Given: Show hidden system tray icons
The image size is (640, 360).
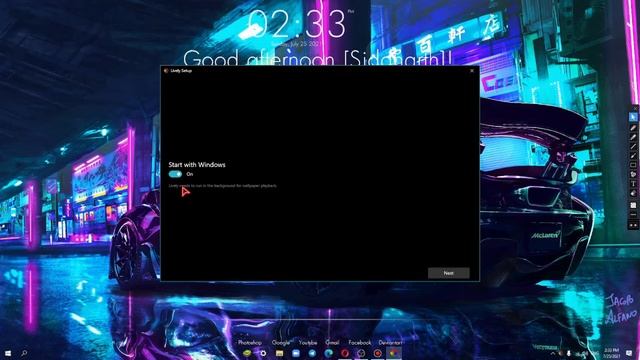Looking at the screenshot, I should click(553, 353).
